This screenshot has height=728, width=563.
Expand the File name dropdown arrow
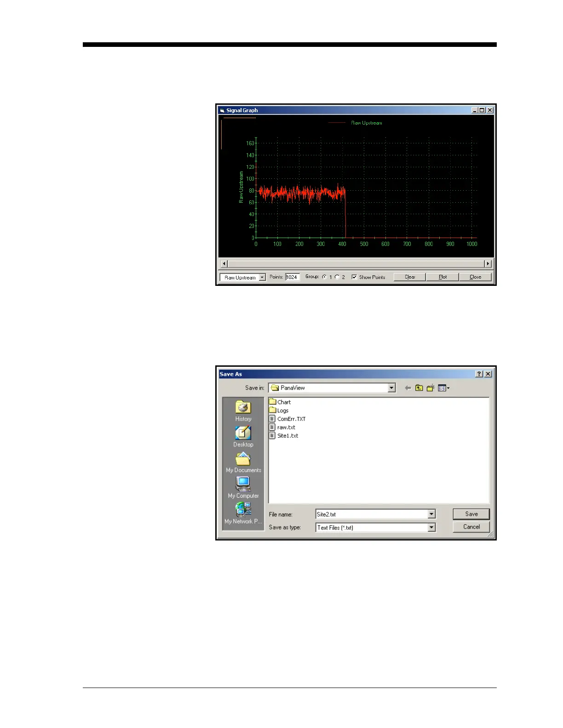(431, 514)
